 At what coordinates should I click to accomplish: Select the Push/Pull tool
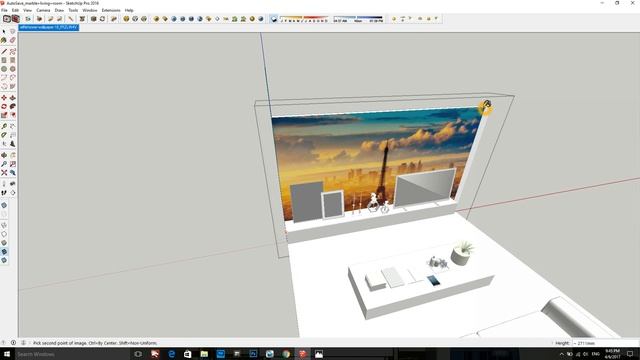[x=13, y=98]
